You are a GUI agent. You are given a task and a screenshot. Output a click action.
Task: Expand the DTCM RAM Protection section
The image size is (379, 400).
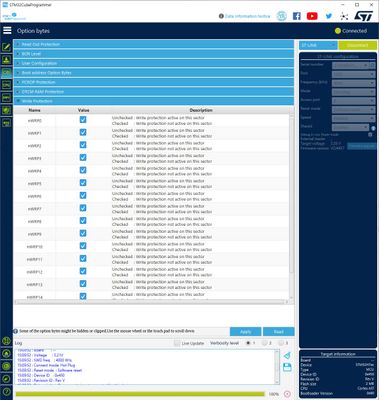pos(154,92)
